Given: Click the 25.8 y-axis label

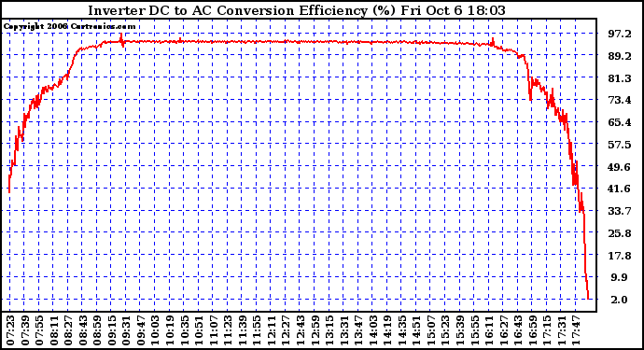Looking at the screenshot, I should coord(620,233).
